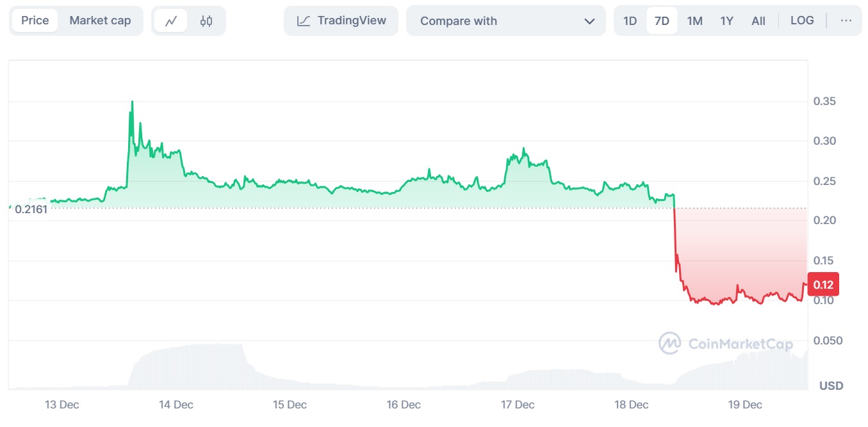Click the 0.35 price axis label

coord(824,101)
